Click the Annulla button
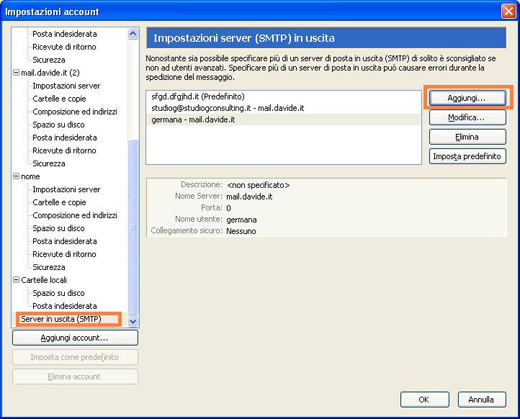Image resolution: width=520 pixels, height=419 pixels. coord(482,399)
